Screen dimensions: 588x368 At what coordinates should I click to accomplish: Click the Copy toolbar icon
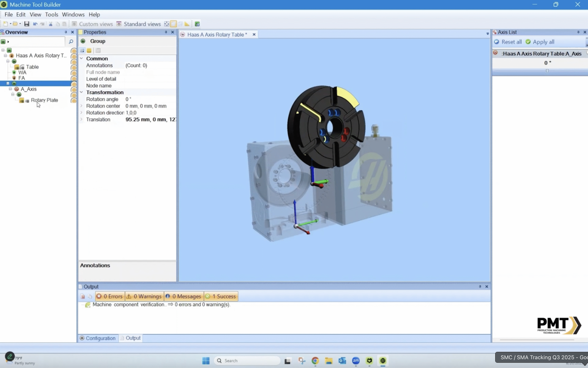click(58, 24)
